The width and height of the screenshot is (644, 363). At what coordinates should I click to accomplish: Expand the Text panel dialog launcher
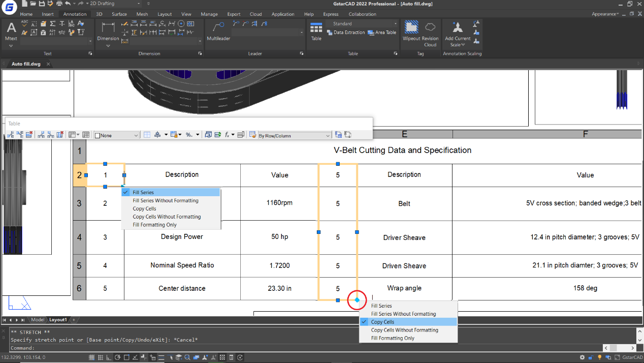[90, 53]
